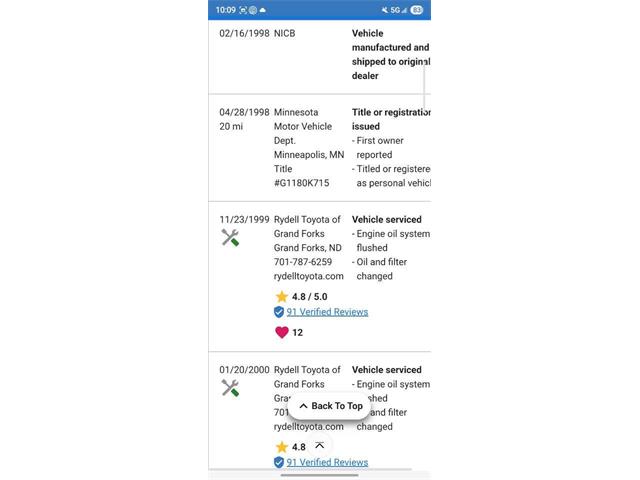Viewport: 640px width, 480px height.
Task: Click the 701-787-6259 phone number
Action: pos(303,262)
